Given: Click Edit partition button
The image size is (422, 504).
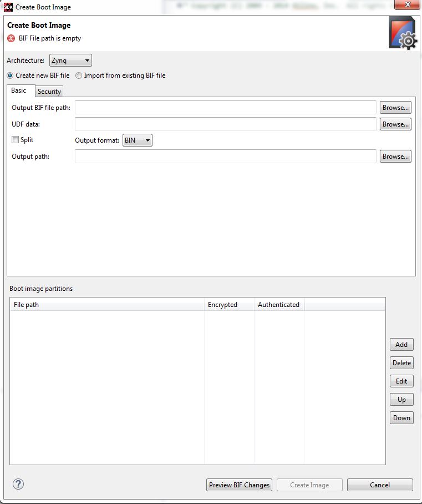Looking at the screenshot, I should tap(401, 381).
